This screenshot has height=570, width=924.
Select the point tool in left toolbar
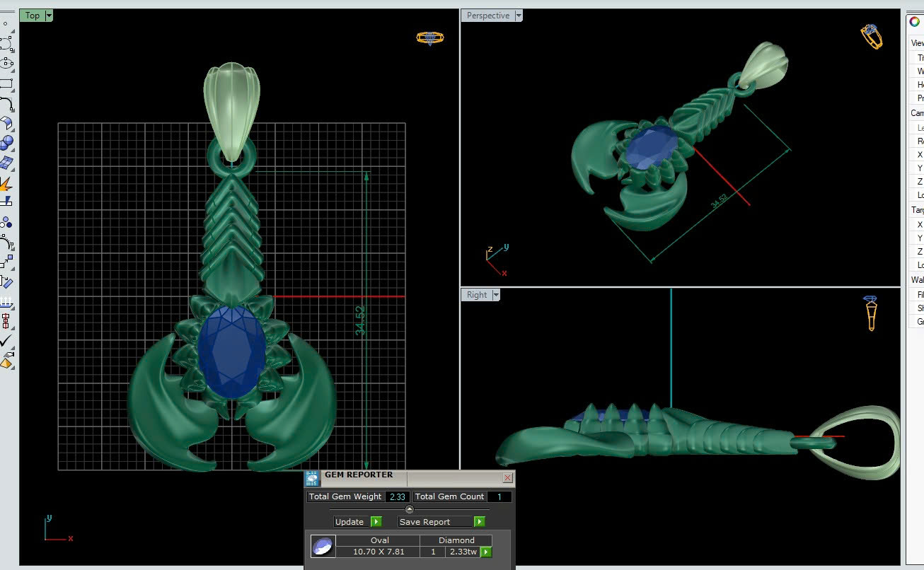[x=6, y=23]
